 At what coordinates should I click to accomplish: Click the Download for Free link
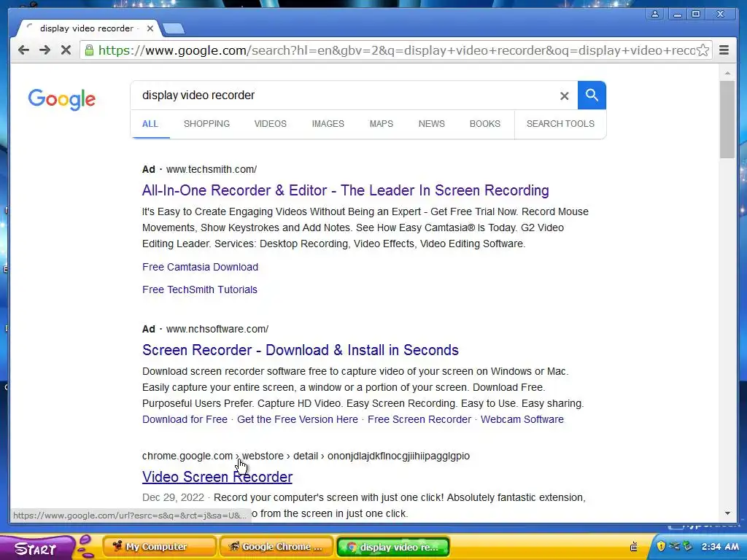click(185, 419)
